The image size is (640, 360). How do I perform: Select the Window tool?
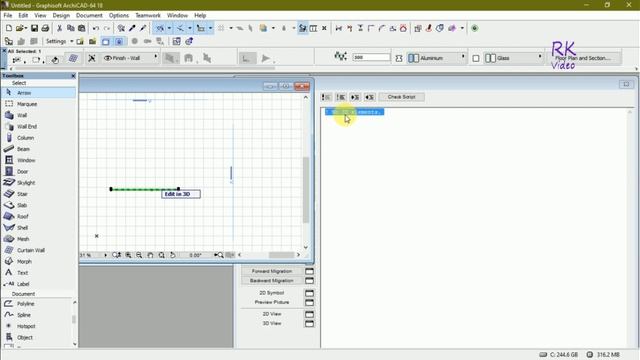[x=39, y=160]
